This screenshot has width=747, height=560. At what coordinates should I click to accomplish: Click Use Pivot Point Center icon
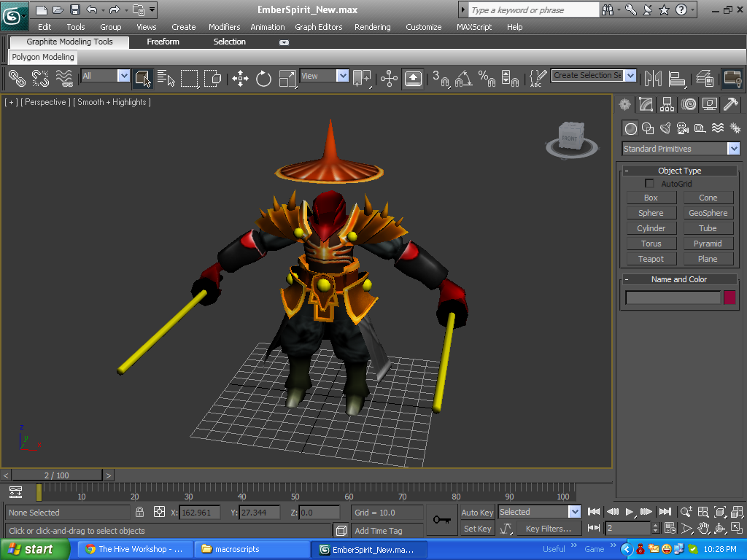coord(362,78)
